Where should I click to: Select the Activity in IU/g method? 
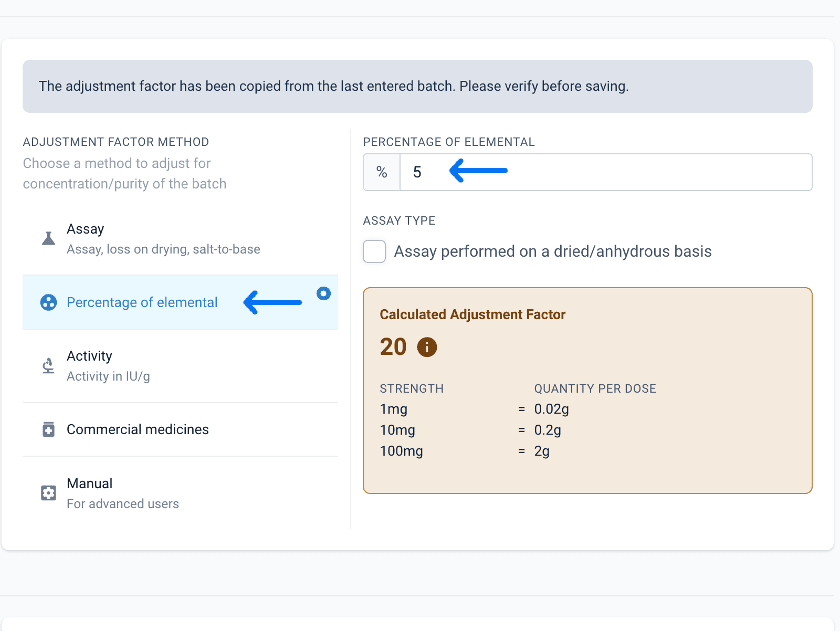(x=180, y=366)
